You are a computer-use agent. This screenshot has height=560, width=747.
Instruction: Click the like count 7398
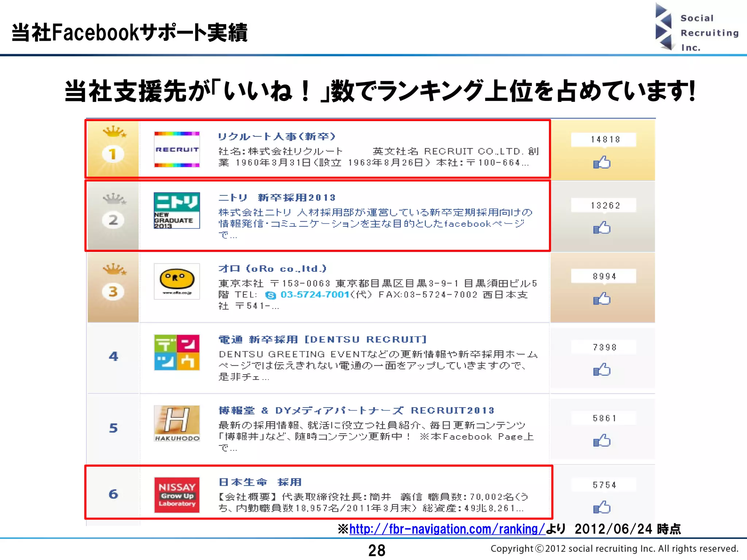(604, 347)
